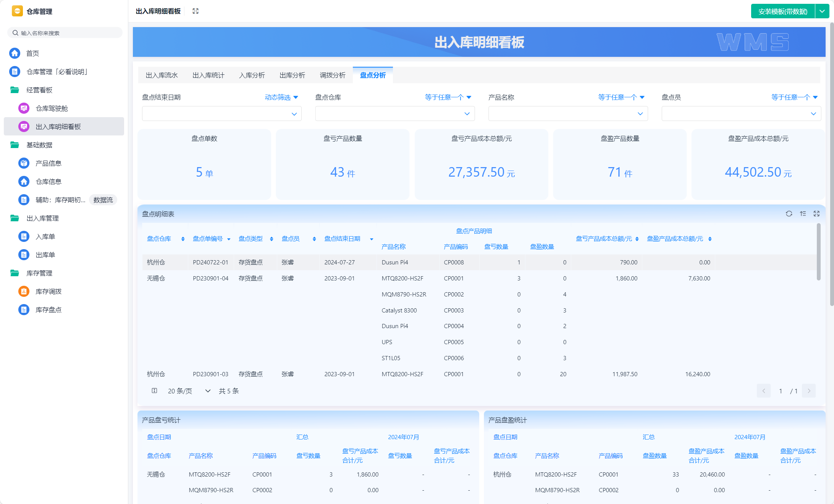Toggle sort on 盘亏产品成本总额/元 column
The image size is (834, 504).
(x=637, y=239)
